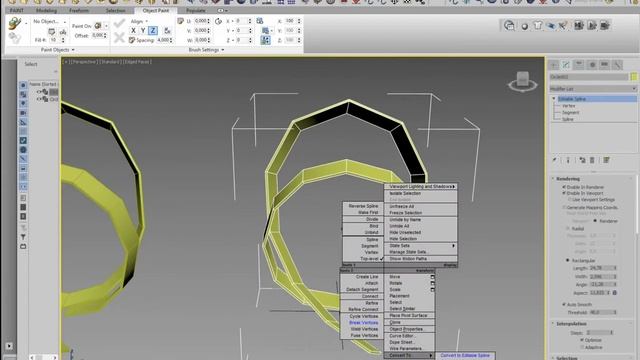Select the Rectangular radio button
Image resolution: width=640 pixels, height=360 pixels.
pos(568,260)
